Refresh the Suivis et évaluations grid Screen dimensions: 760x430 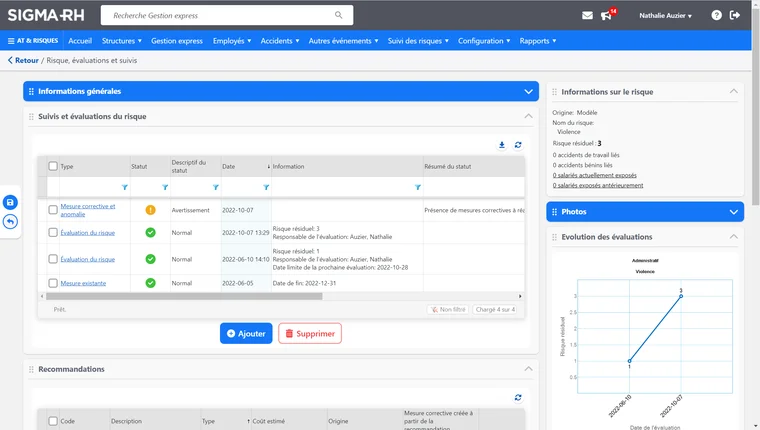pos(518,145)
